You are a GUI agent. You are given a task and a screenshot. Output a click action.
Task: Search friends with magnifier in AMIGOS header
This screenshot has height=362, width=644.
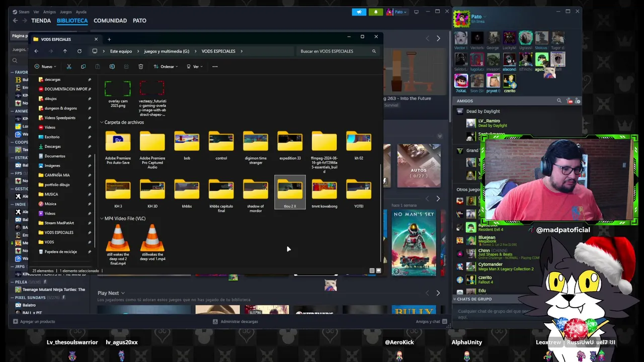(559, 101)
